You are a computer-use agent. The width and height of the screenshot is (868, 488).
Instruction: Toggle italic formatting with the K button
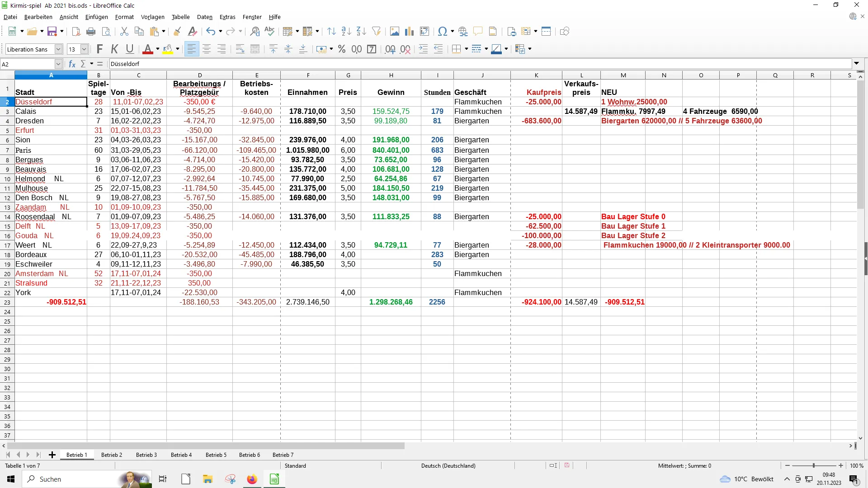click(x=115, y=49)
